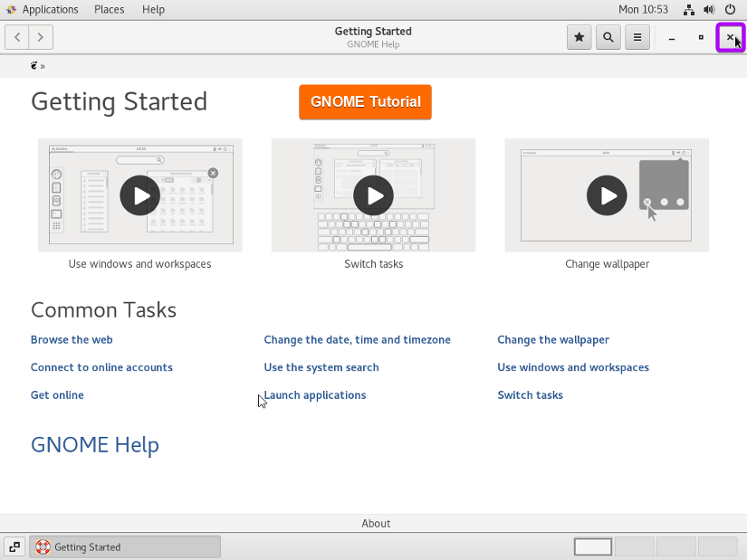747x560 pixels.
Task: Maximize the GNOME Help window
Action: click(x=701, y=37)
